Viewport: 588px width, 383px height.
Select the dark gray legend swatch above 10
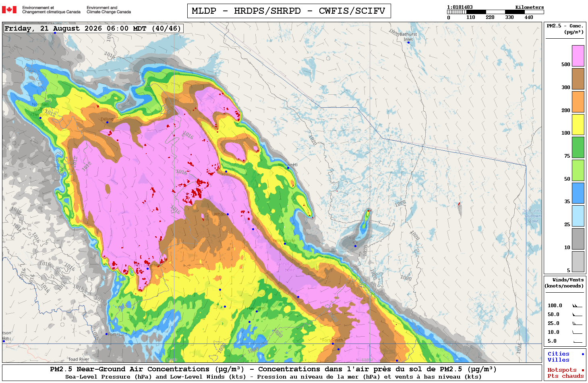[x=578, y=239]
